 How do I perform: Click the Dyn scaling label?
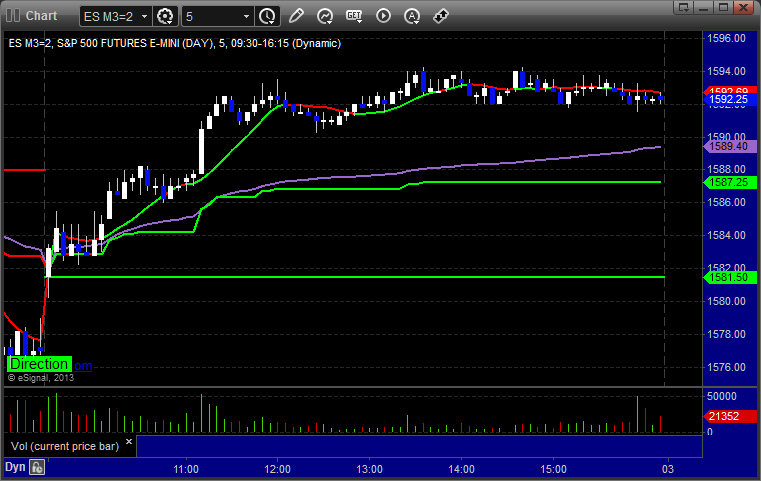pyautogui.click(x=15, y=467)
